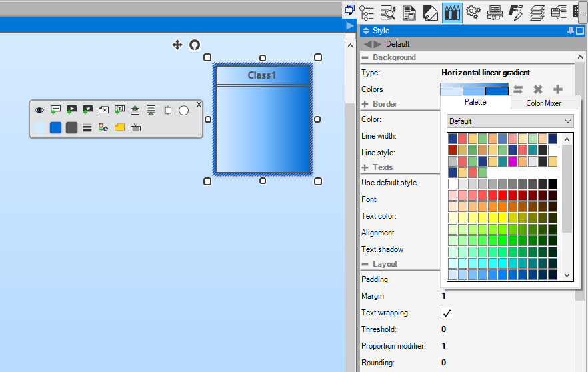Expand the Border section
This screenshot has height=372, width=588.
coord(365,104)
